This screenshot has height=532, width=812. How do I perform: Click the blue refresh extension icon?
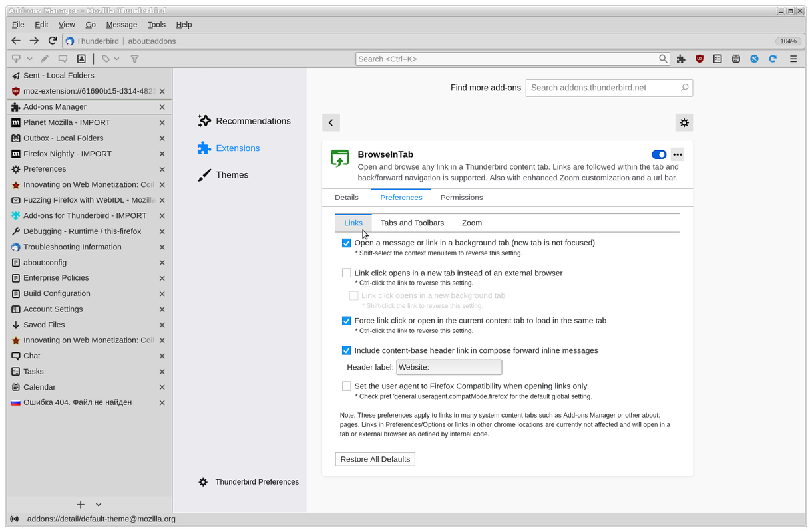pyautogui.click(x=773, y=59)
